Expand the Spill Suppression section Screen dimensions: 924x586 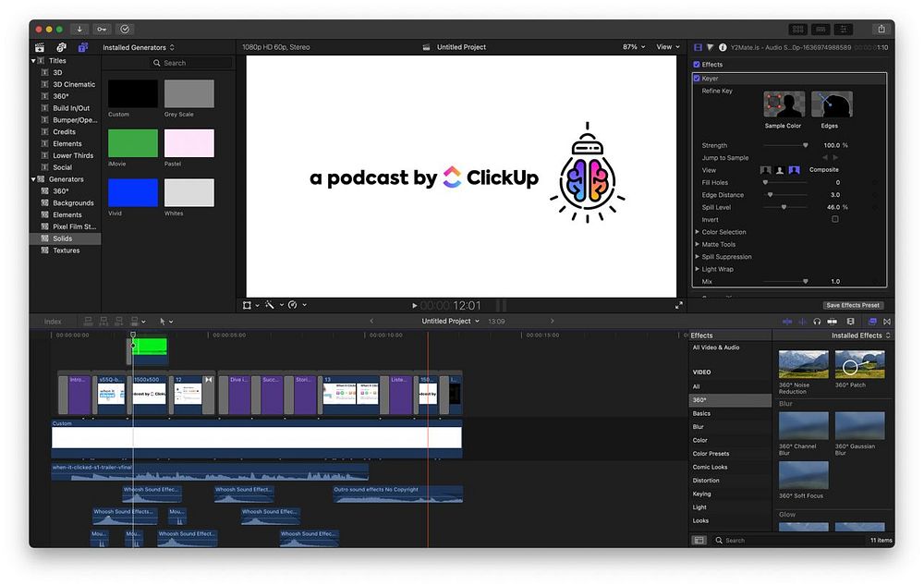(x=697, y=257)
